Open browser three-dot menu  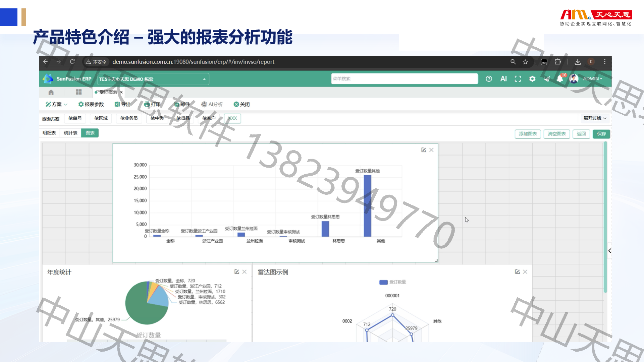click(605, 62)
